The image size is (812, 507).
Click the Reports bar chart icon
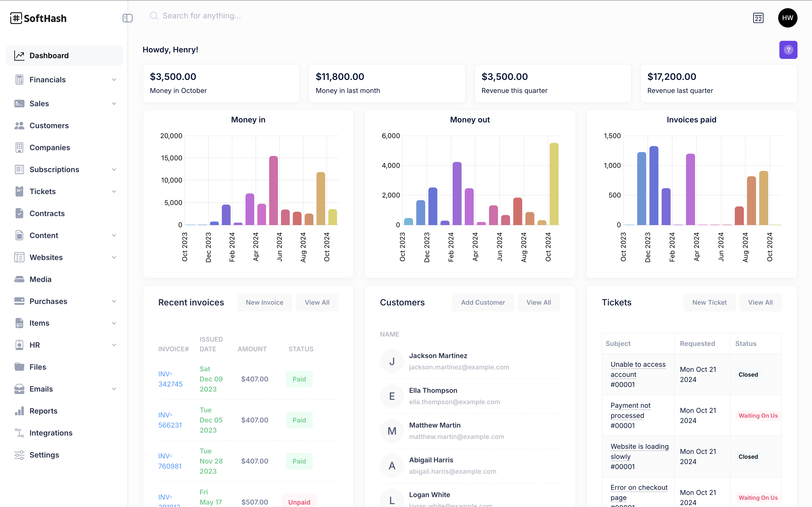pos(20,411)
